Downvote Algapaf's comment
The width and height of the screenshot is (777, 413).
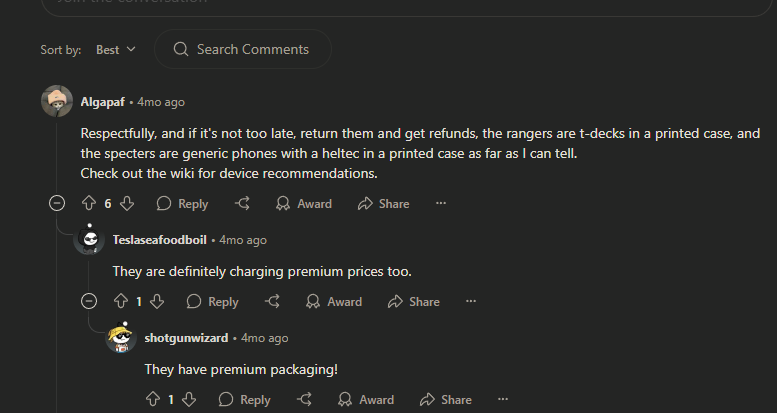[x=127, y=203]
